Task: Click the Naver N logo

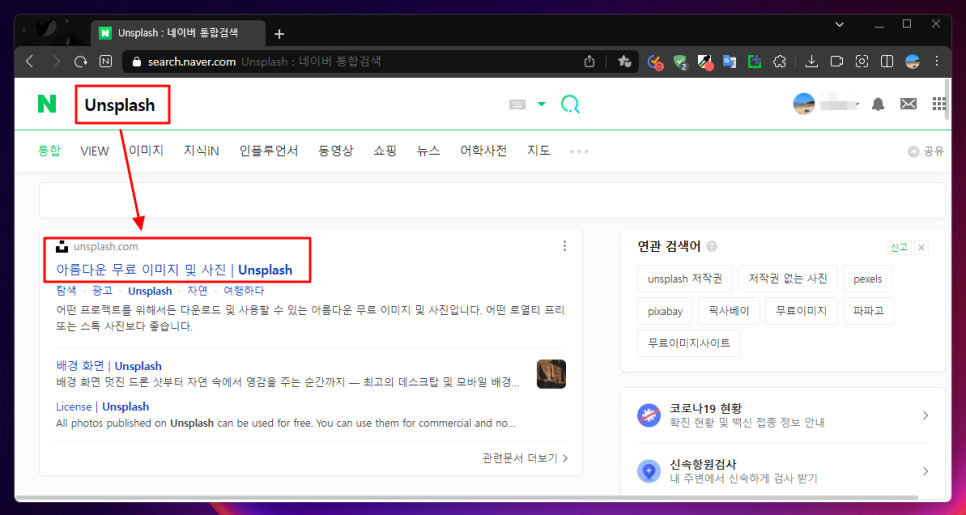Action: coord(47,103)
